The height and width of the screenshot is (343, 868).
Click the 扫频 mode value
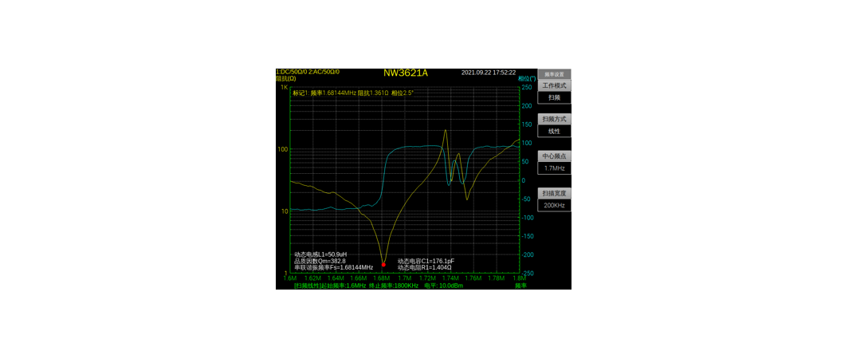554,97
